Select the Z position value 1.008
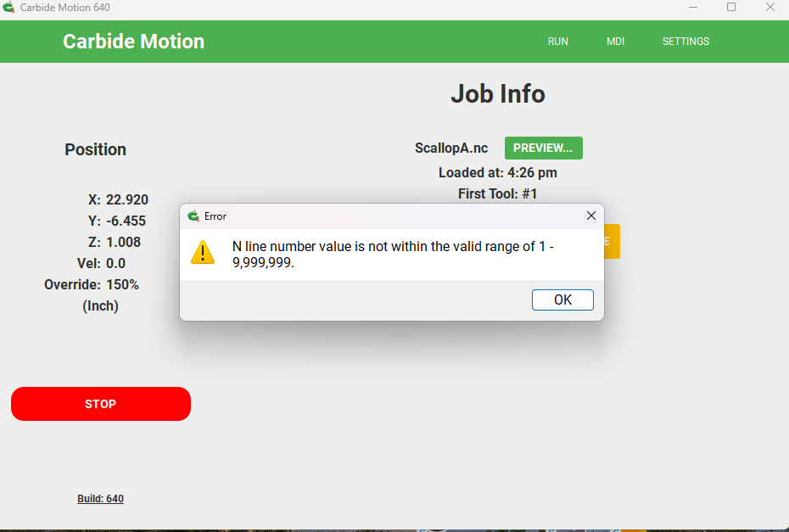The image size is (789, 532). click(x=123, y=242)
